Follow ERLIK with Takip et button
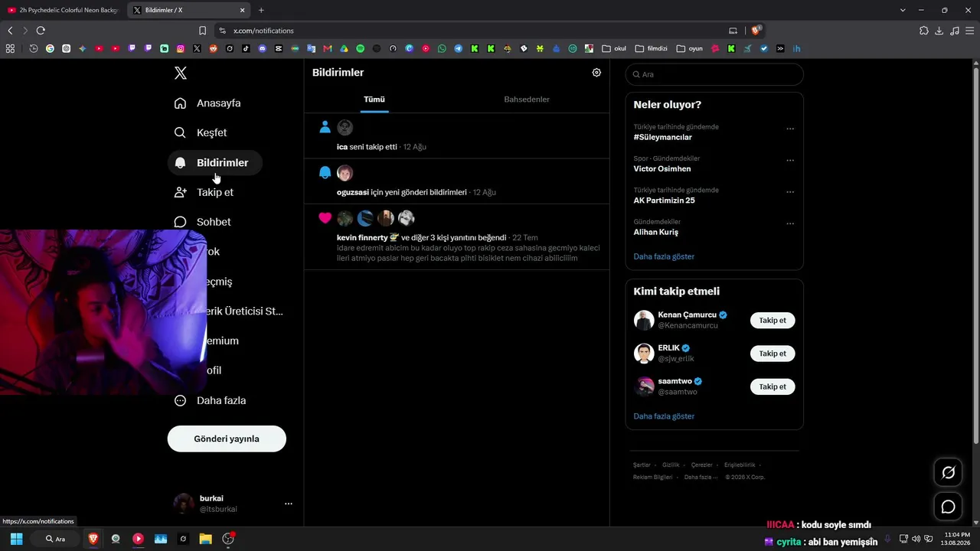This screenshot has width=980, height=551. point(773,354)
